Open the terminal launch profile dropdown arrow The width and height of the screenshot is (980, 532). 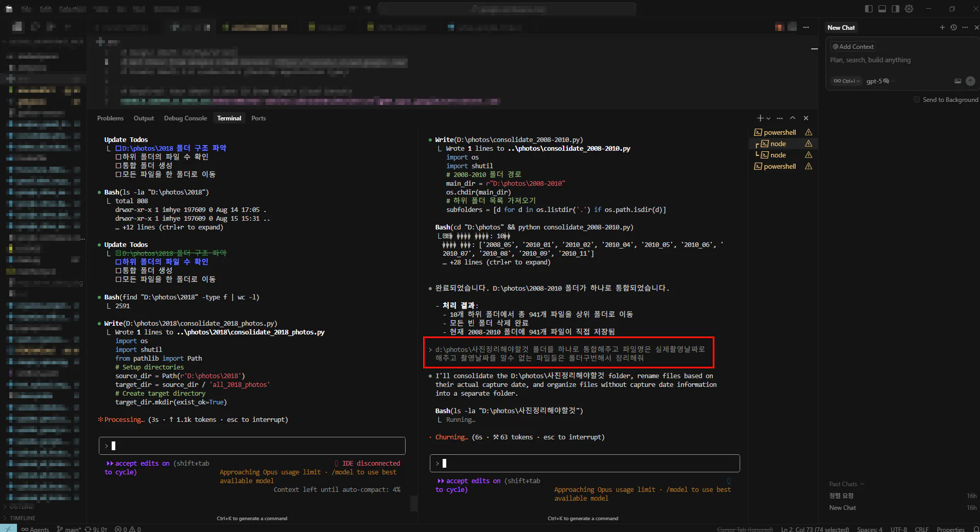tap(768, 118)
